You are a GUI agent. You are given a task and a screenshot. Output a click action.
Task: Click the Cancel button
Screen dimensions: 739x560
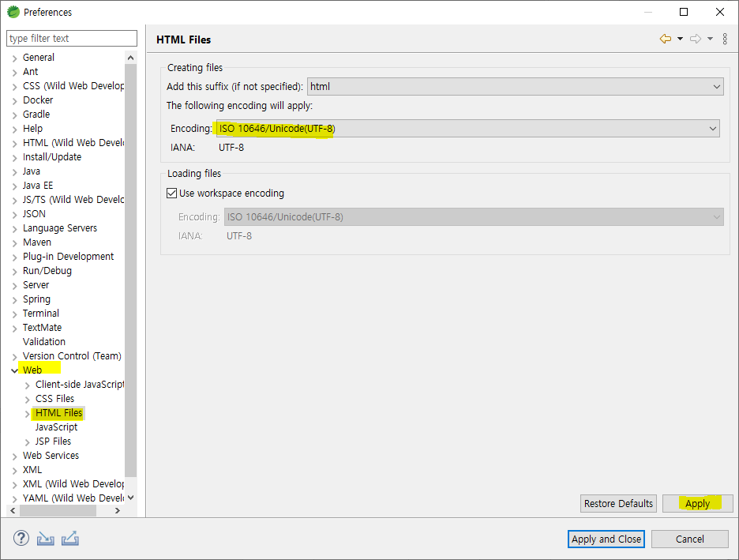pos(689,539)
